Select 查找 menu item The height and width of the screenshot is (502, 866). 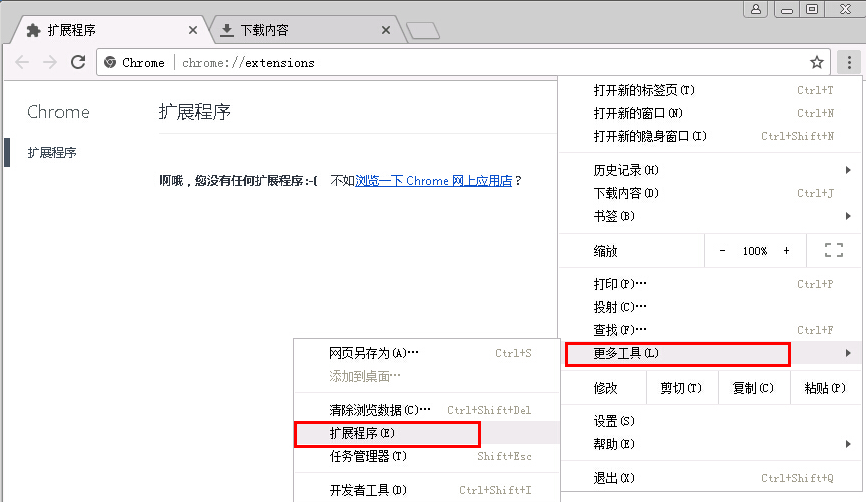click(710, 330)
